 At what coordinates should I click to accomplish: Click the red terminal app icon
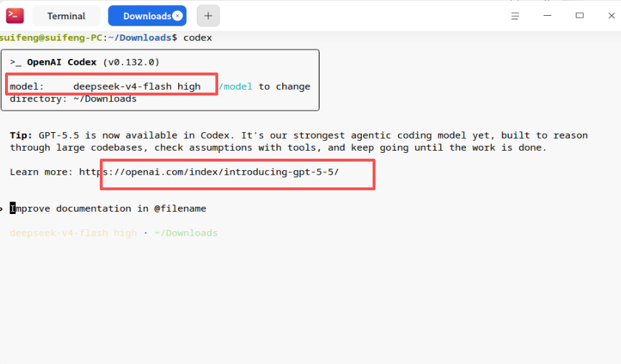(14, 16)
